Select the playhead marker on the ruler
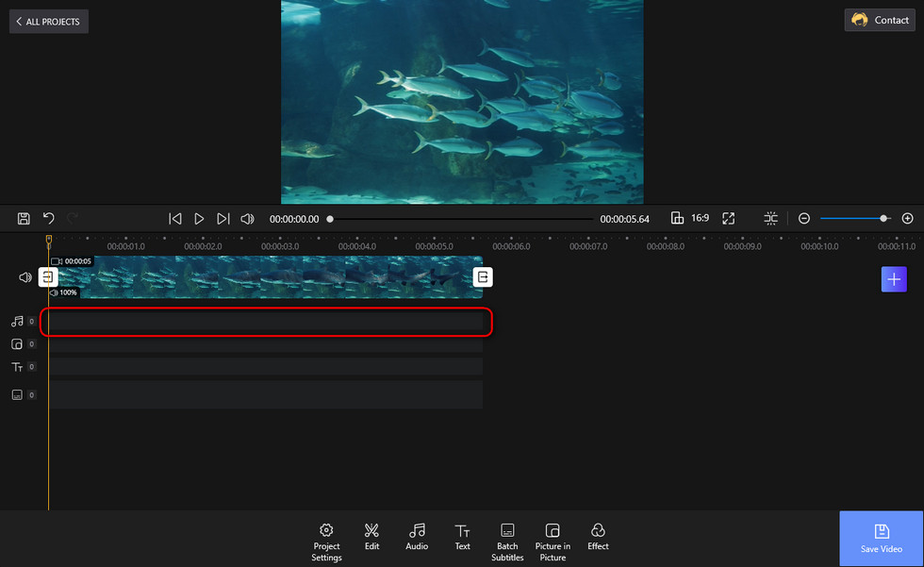The image size is (924, 567). (49, 240)
